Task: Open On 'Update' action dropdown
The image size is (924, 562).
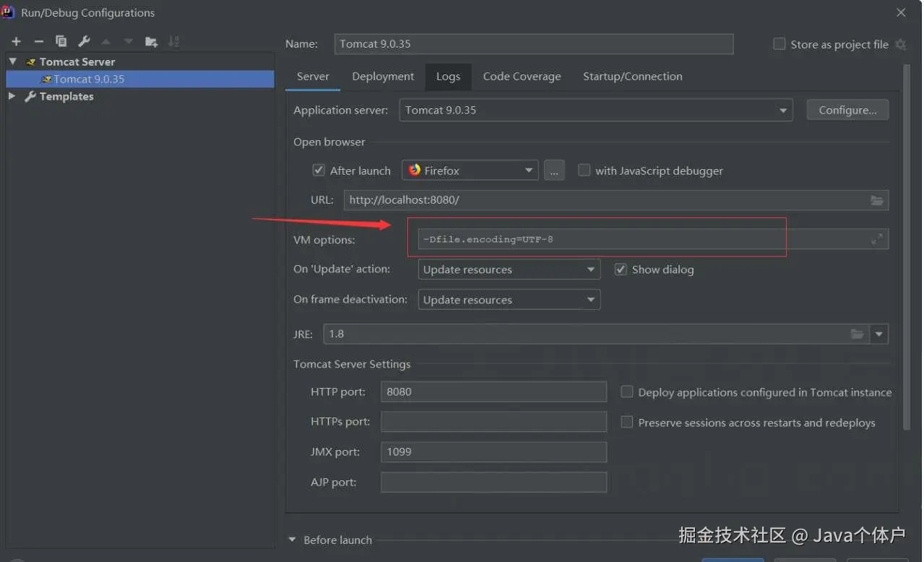Action: pyautogui.click(x=509, y=269)
